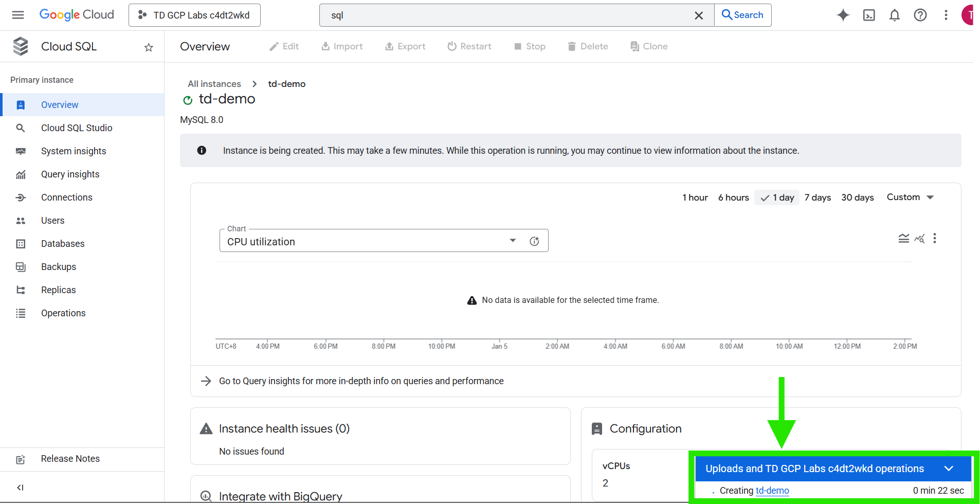Clear the search box with X icon

pos(699,15)
